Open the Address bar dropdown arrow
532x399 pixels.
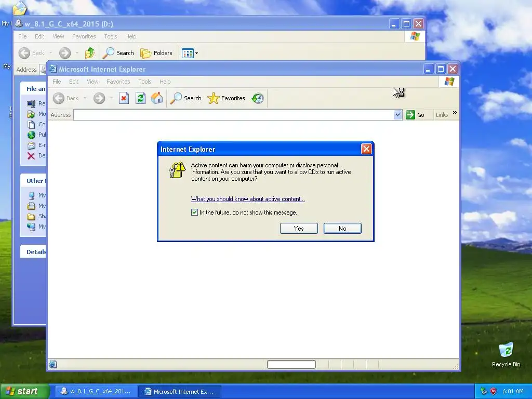[x=397, y=115]
